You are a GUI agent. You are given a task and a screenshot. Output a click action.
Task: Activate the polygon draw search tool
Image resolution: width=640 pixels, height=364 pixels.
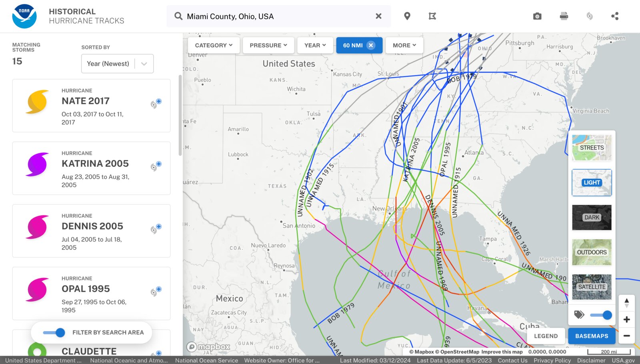point(432,16)
